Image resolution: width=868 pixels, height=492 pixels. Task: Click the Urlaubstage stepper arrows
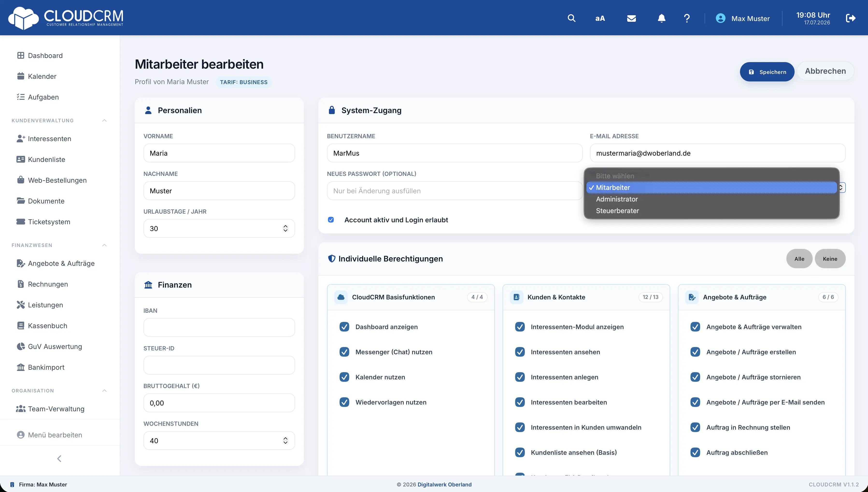tap(285, 228)
